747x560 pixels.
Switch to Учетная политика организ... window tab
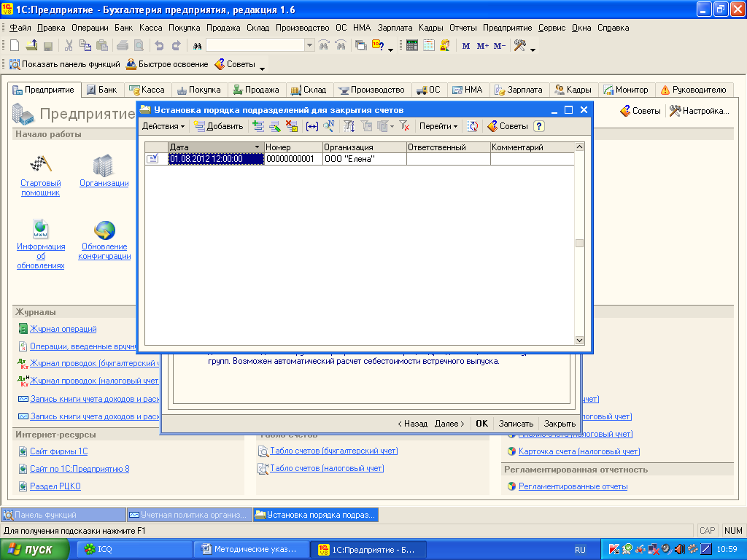[189, 515]
